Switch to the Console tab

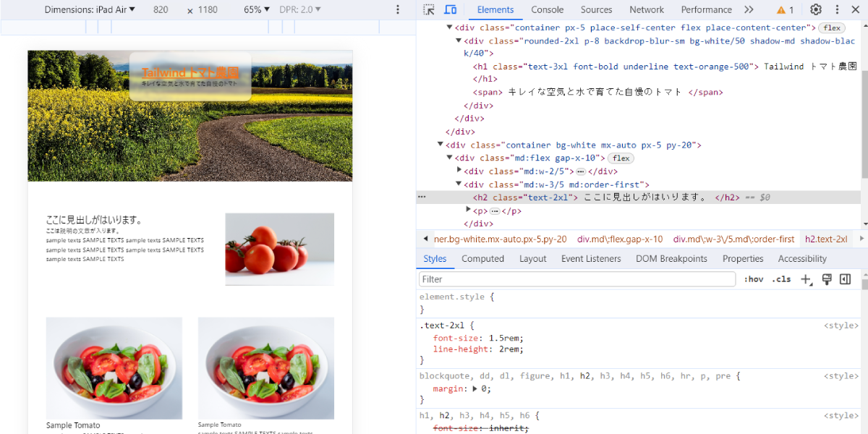pos(548,9)
